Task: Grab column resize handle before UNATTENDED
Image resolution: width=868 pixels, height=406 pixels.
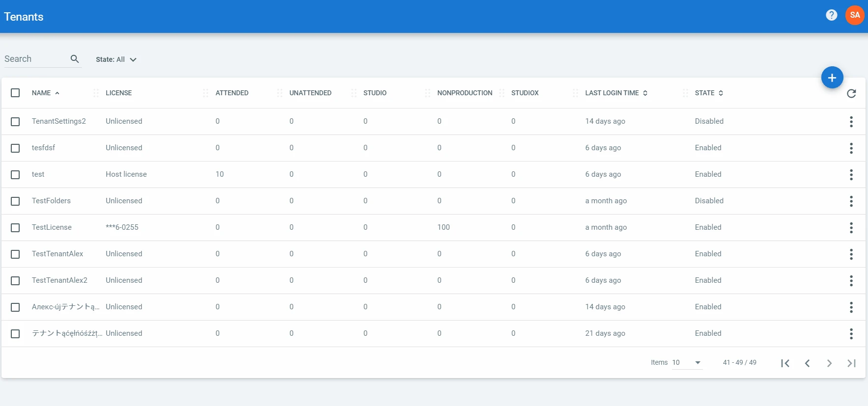Action: (280, 93)
